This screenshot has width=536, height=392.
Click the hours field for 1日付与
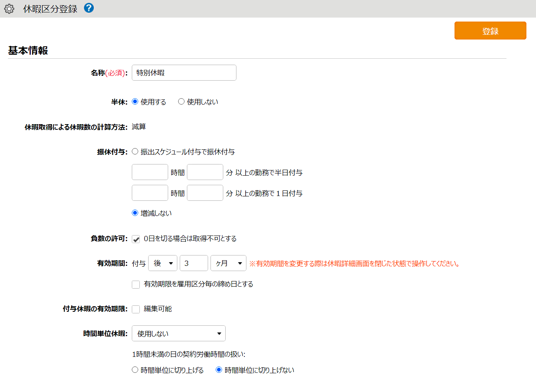(x=150, y=193)
